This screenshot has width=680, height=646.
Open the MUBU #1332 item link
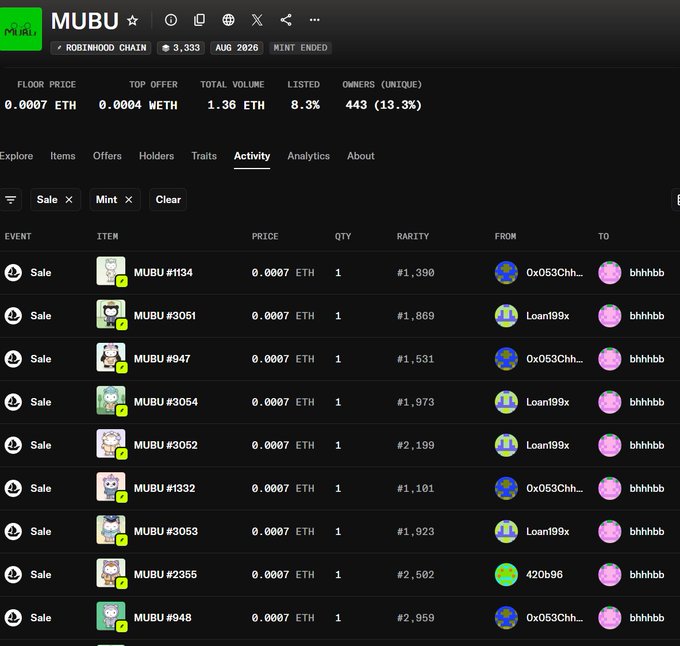click(x=164, y=488)
